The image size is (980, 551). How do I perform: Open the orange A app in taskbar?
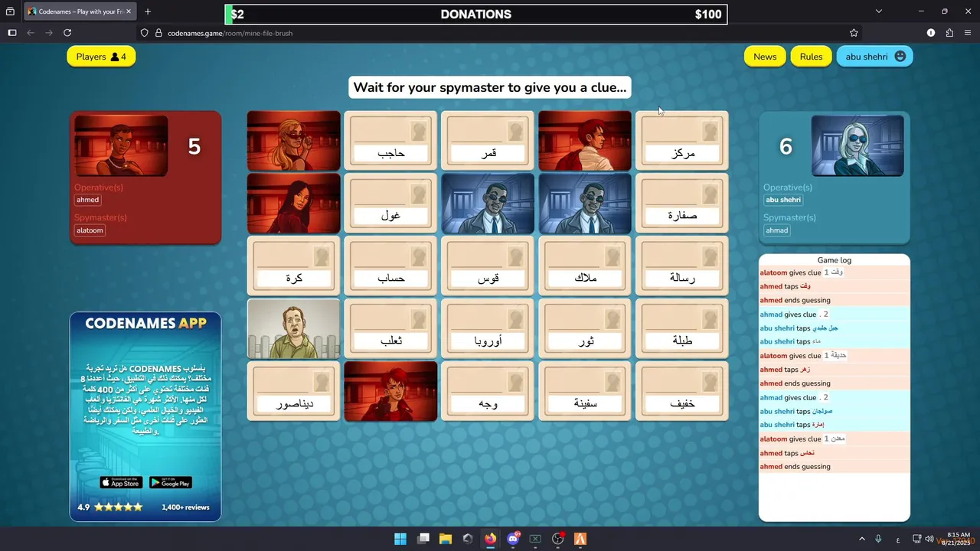(x=580, y=539)
